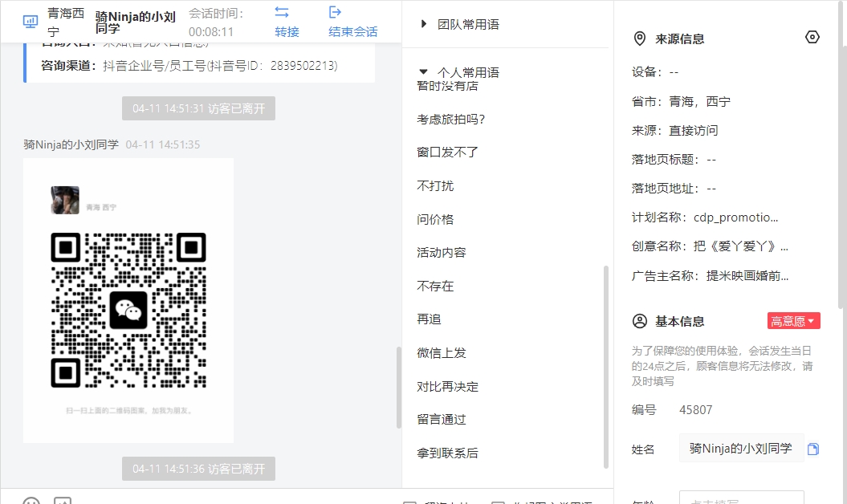
Task: Click the visitor device monitor icon
Action: tap(31, 22)
